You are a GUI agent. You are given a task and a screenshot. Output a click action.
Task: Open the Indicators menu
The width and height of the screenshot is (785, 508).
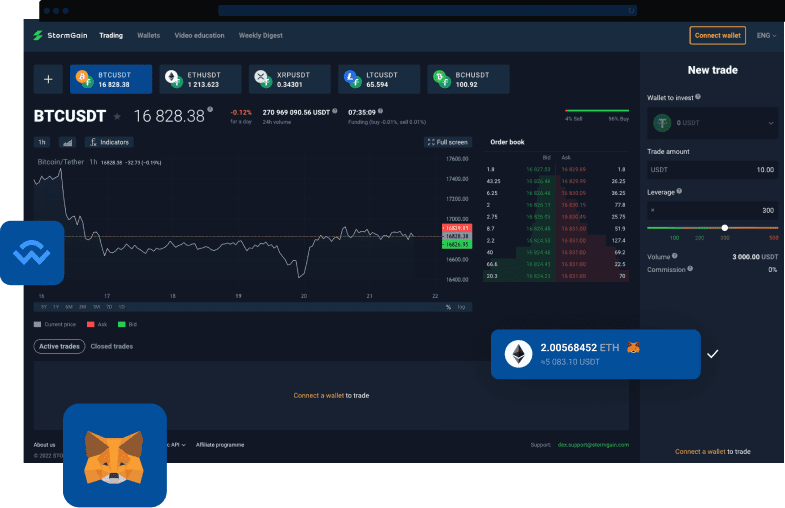tap(109, 142)
